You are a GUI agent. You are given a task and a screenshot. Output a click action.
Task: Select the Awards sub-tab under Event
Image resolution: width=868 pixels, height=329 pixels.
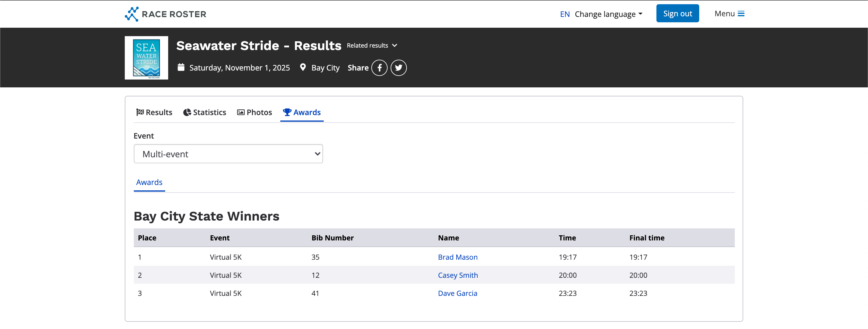click(149, 182)
